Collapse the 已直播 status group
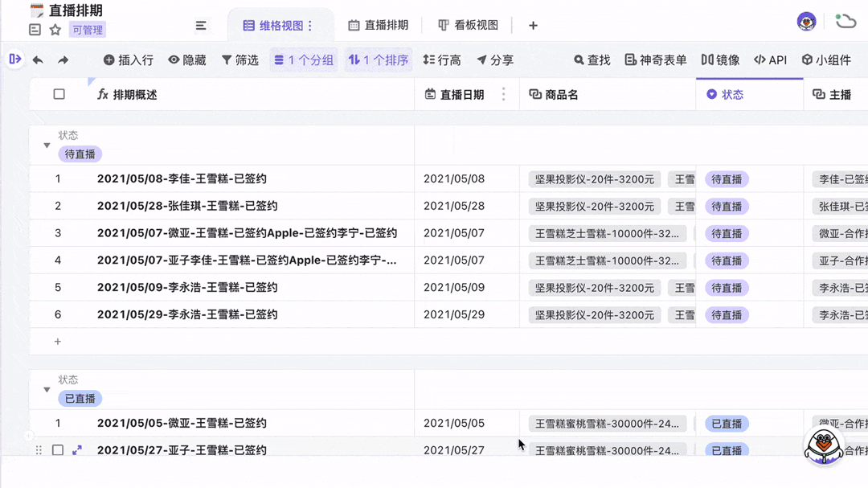 [47, 389]
